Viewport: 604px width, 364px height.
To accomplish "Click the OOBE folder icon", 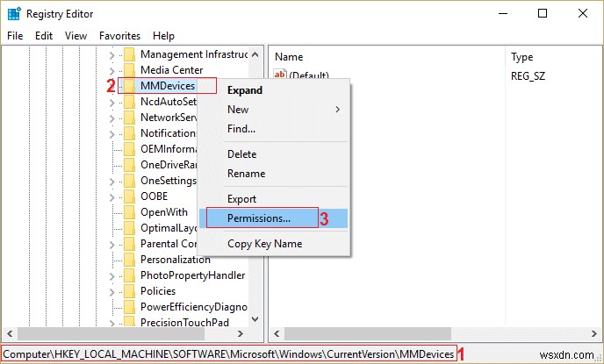I will tap(129, 196).
